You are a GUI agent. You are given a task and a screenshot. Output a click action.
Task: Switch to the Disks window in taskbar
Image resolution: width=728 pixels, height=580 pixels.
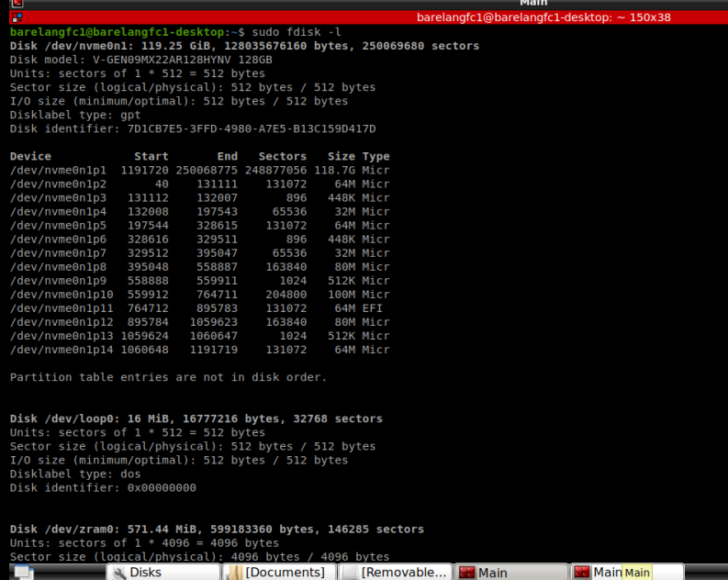pos(163,572)
